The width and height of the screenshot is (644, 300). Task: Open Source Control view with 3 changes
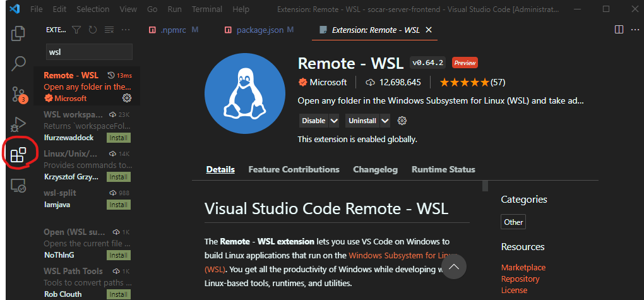(x=19, y=94)
